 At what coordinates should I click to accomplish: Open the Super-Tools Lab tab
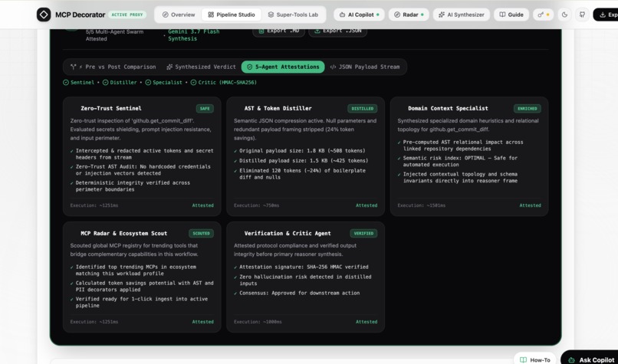click(x=293, y=15)
